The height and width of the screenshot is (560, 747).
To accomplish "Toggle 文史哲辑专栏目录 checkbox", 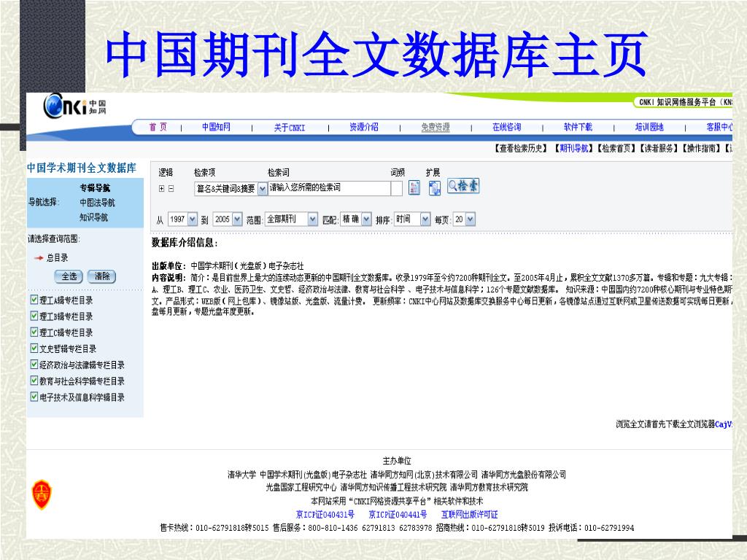I will point(34,348).
